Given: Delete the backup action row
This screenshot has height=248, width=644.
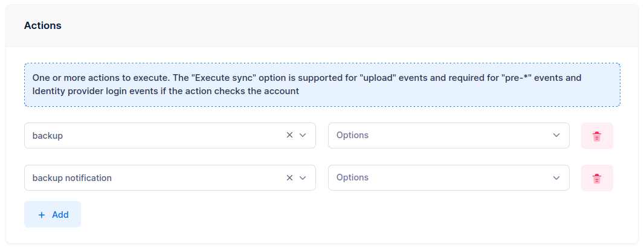Looking at the screenshot, I should point(597,136).
